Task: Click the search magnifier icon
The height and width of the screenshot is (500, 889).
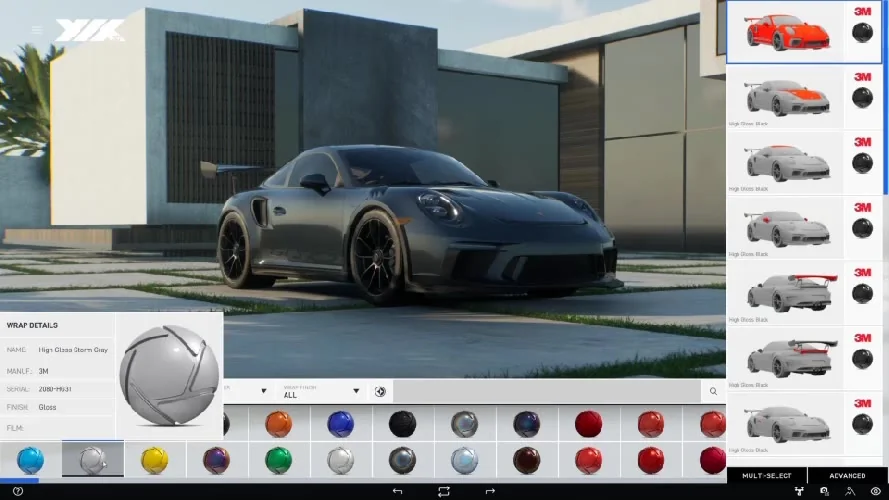Action: coord(713,391)
